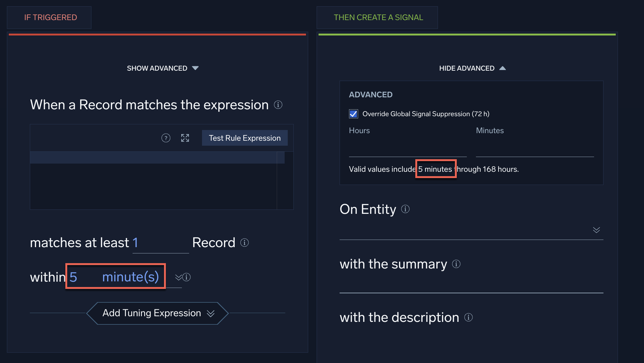Click the 'matches at least' record count field
The height and width of the screenshot is (363, 644).
[160, 243]
